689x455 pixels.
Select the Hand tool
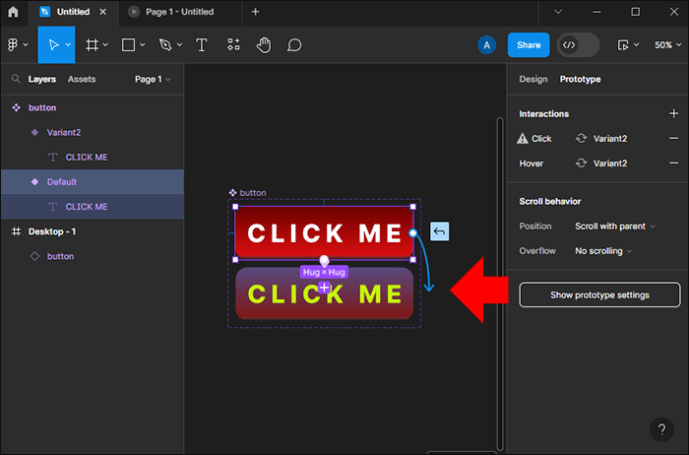coord(264,44)
